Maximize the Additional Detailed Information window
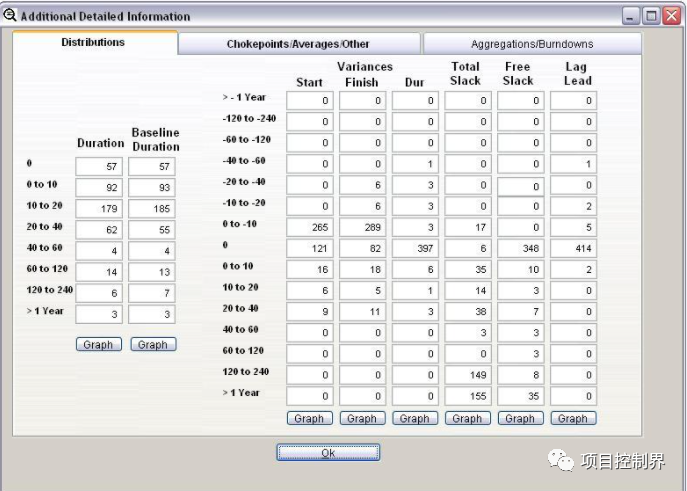The height and width of the screenshot is (491, 687). click(651, 16)
